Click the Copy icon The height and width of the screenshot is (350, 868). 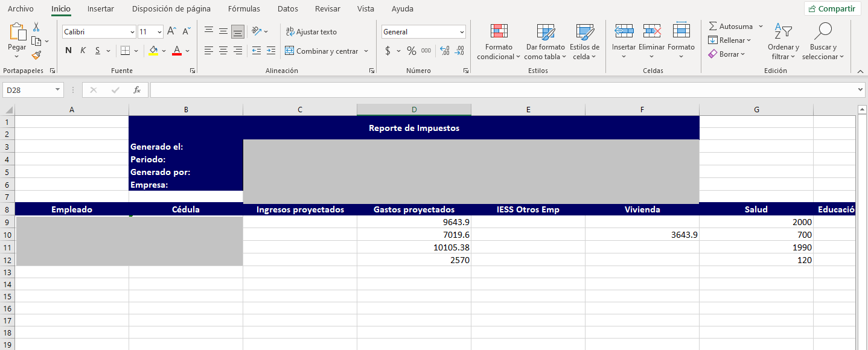36,41
